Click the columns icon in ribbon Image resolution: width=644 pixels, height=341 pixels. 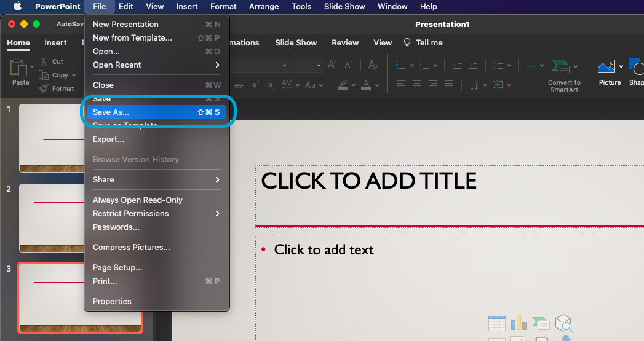(x=531, y=65)
